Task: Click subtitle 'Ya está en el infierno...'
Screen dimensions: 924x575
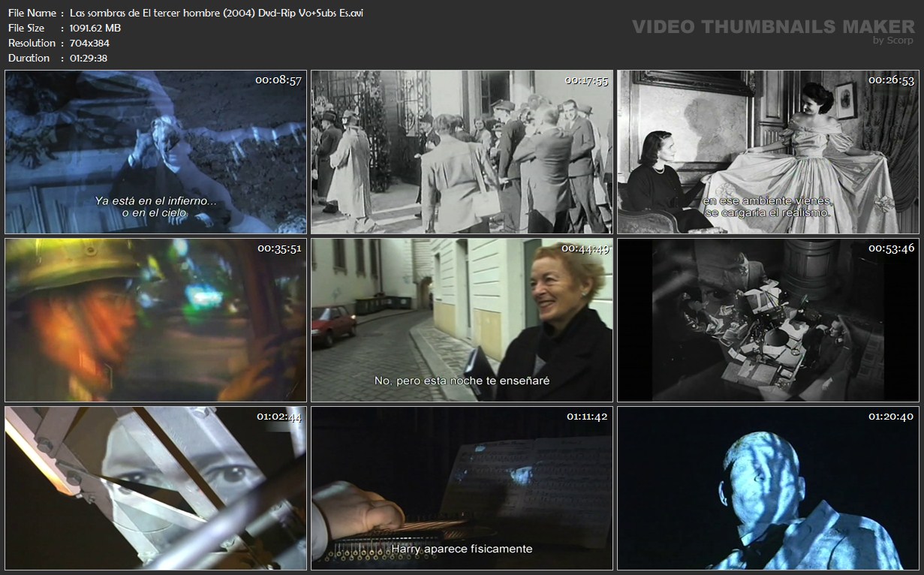Action: [155, 201]
